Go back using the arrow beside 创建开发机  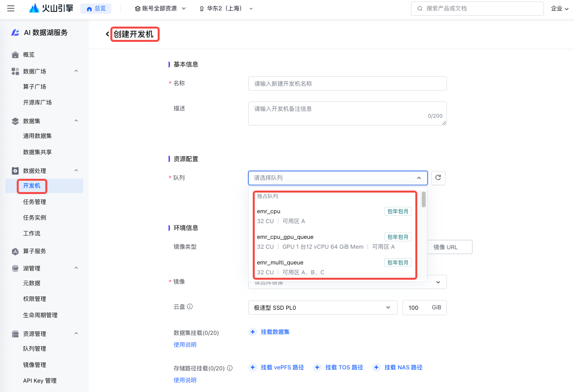[107, 34]
